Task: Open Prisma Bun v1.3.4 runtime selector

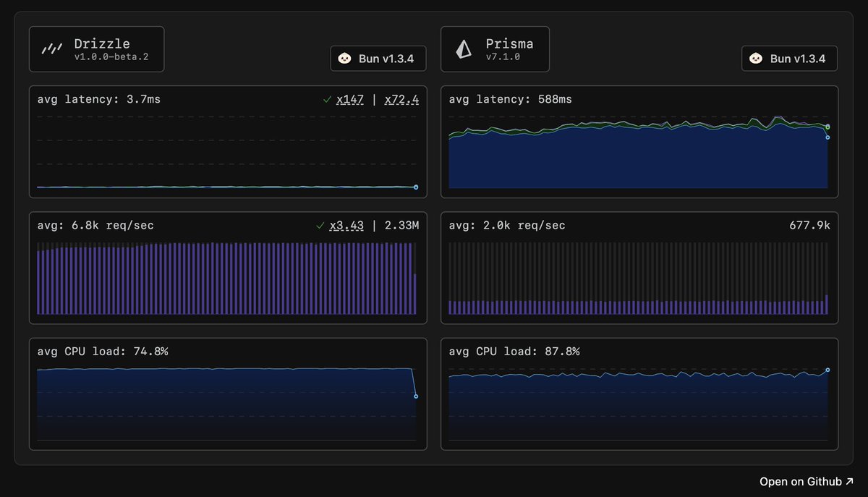Action: pos(789,59)
